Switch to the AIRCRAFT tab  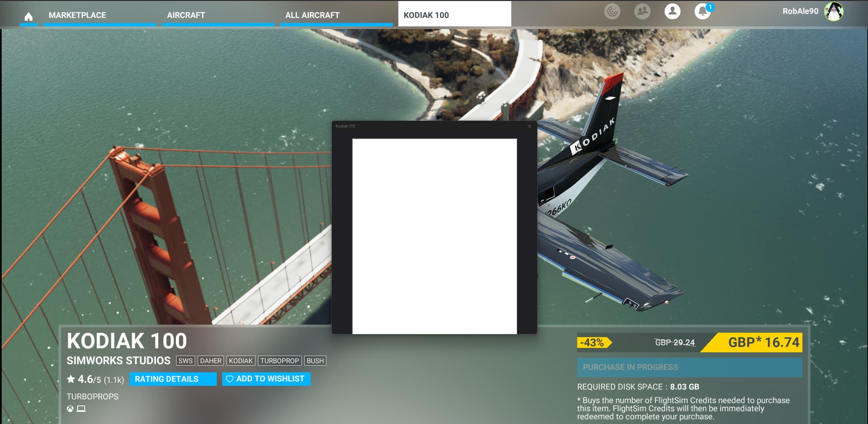coord(218,15)
